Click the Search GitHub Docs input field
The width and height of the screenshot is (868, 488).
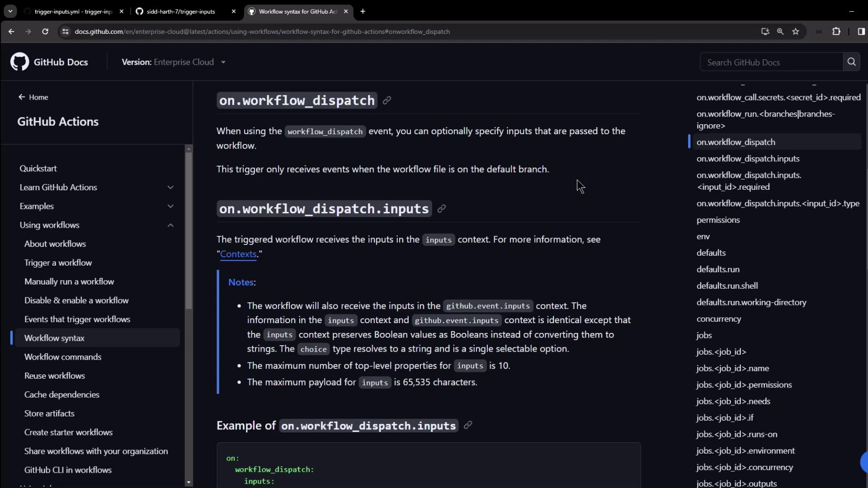coord(771,62)
